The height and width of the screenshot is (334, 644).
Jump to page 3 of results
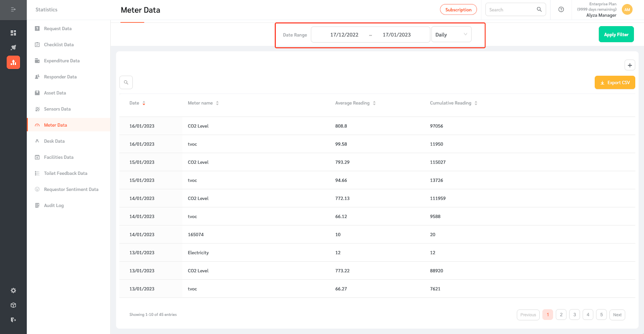(x=574, y=315)
